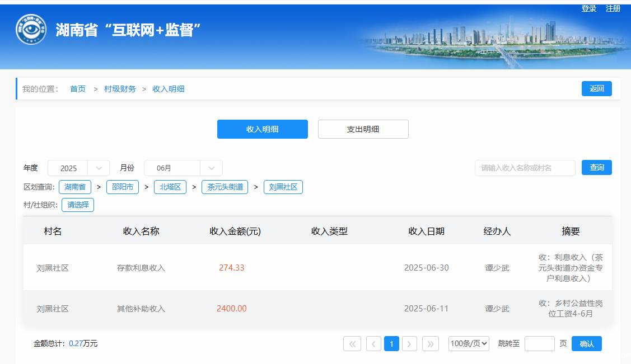Image resolution: width=631 pixels, height=364 pixels.
Task: Click the 查询 search button
Action: [x=596, y=168]
